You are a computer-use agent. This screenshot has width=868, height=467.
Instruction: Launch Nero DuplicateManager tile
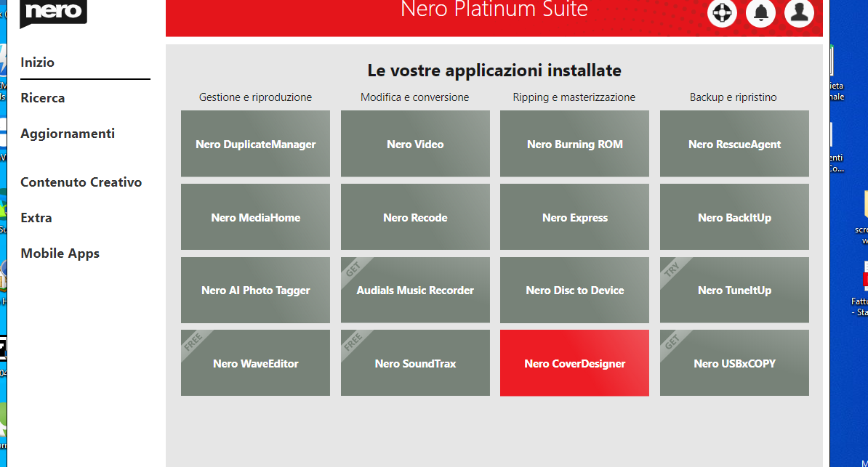255,144
